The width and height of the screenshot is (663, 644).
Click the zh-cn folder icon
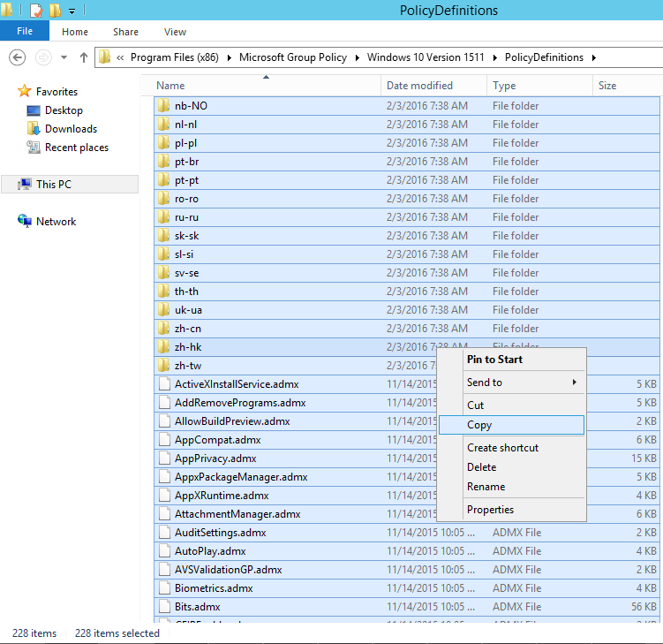tap(163, 329)
